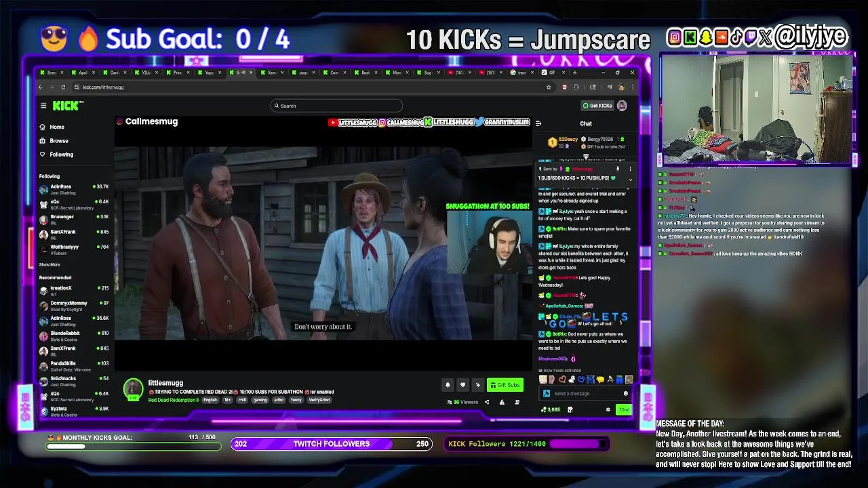Open BlondeRabbit recommended channel
This screenshot has height=488, width=868.
(75, 335)
